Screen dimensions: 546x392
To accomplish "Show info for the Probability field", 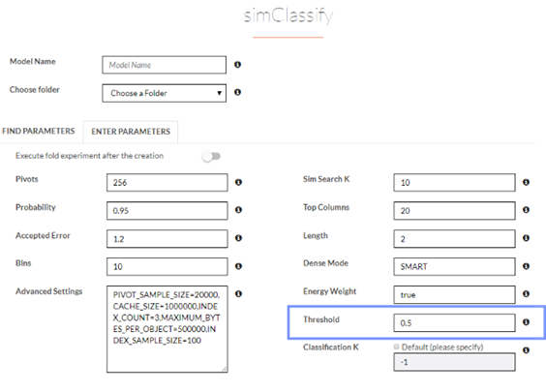I will click(238, 210).
